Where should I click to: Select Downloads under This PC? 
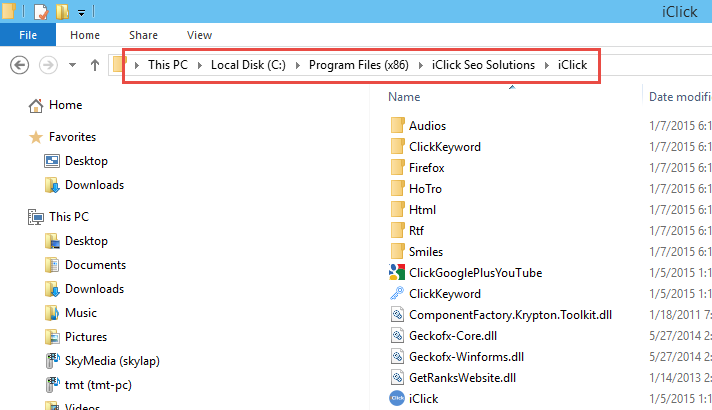click(x=94, y=289)
